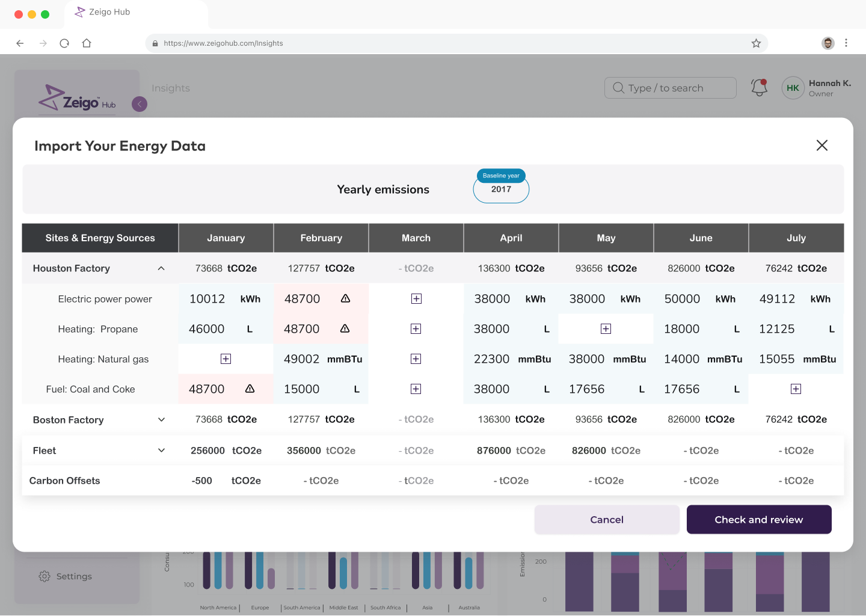866x616 pixels.
Task: Click the Carbon Offsets January value -500
Action: click(x=202, y=481)
